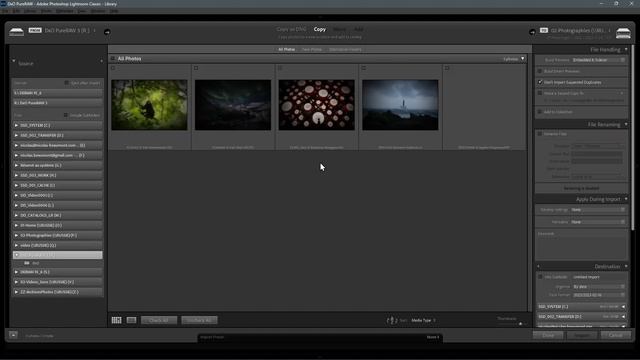The width and height of the screenshot is (640, 360).
Task: Switch to loupe view icon
Action: tap(131, 320)
